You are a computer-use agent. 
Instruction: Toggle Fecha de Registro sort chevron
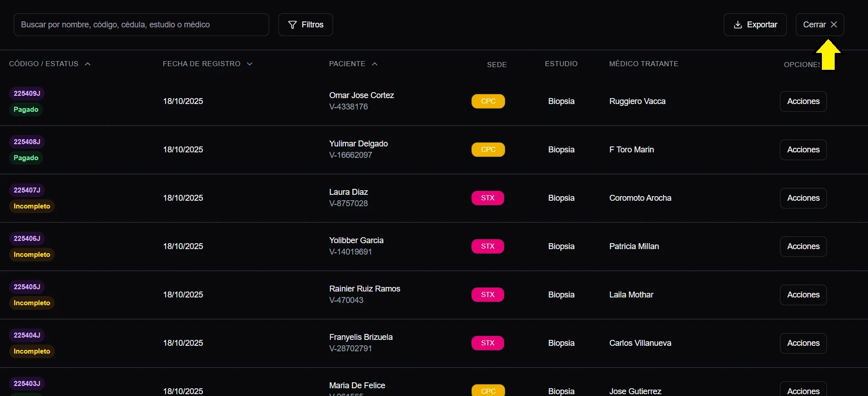[x=250, y=64]
